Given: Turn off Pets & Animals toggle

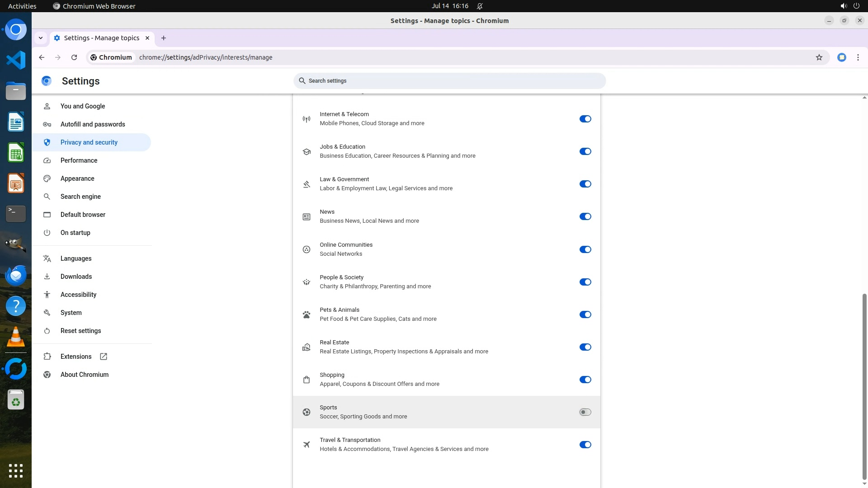Looking at the screenshot, I should click(x=585, y=314).
